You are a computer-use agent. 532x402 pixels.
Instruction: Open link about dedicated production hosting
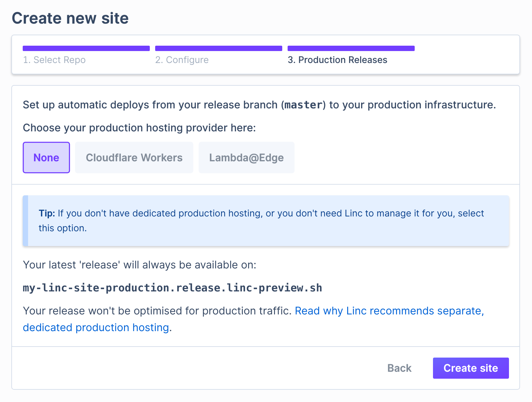(x=254, y=319)
